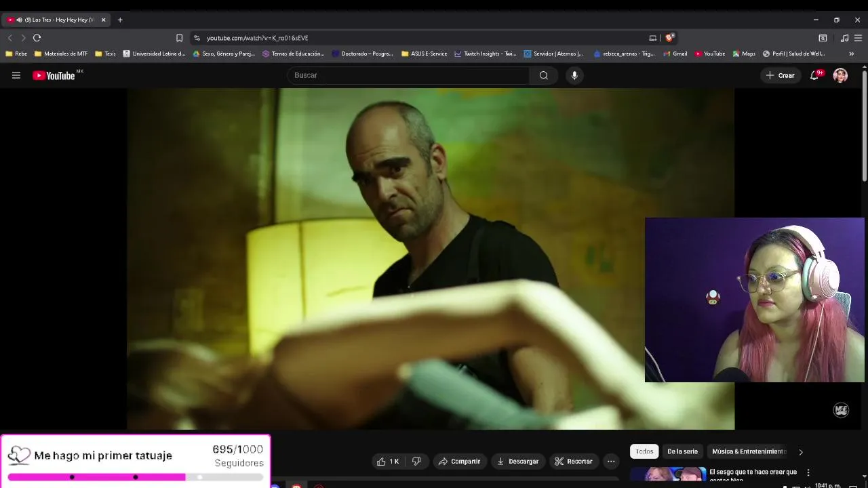Open more actions three-dot menu

(x=611, y=462)
